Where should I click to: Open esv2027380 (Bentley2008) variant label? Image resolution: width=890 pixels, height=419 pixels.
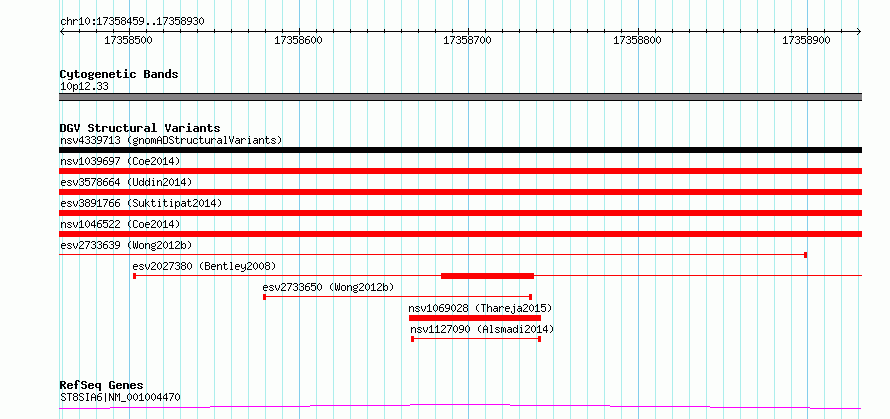[204, 266]
